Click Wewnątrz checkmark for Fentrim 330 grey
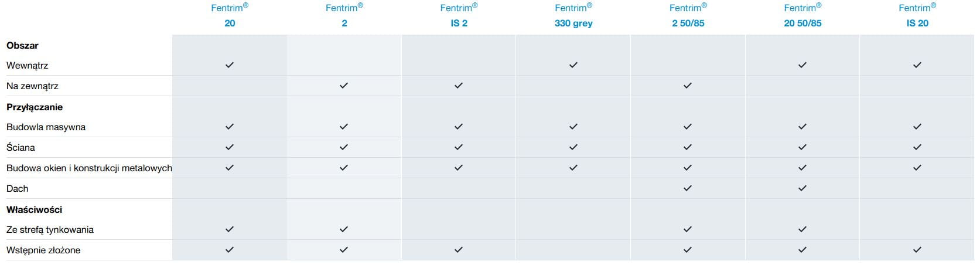 click(573, 65)
